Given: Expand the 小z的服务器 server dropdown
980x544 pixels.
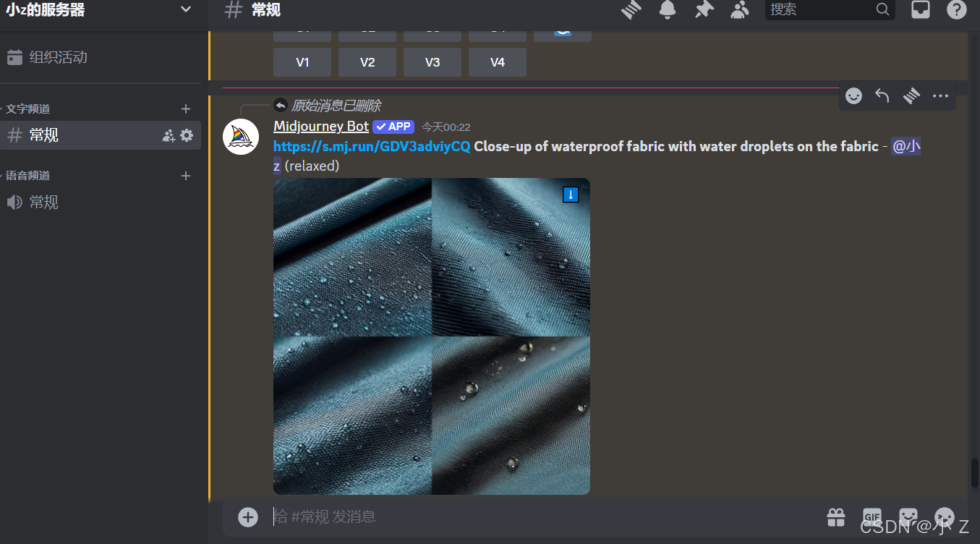Looking at the screenshot, I should [x=186, y=9].
